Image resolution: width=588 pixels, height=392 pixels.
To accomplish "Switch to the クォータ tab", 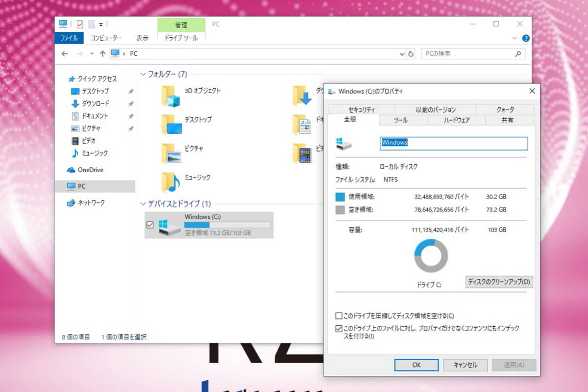I will [x=505, y=110].
